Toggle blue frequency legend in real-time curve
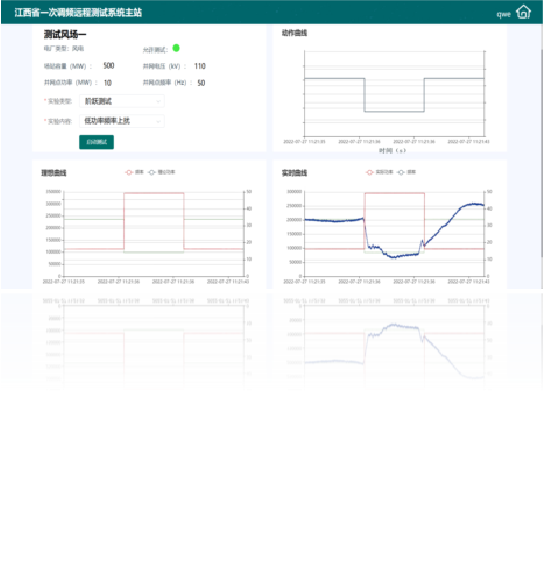Screen dimensions: 544x583 point(406,172)
